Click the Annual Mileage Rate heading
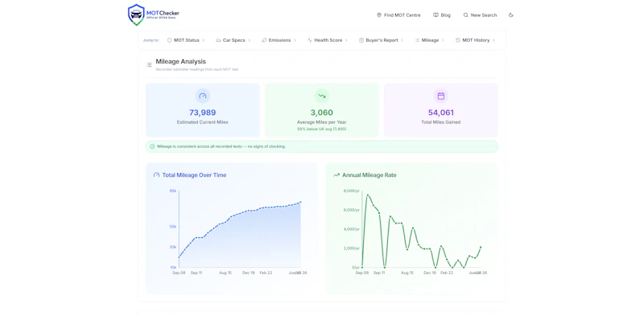This screenshot has height=316, width=644. coord(369,174)
